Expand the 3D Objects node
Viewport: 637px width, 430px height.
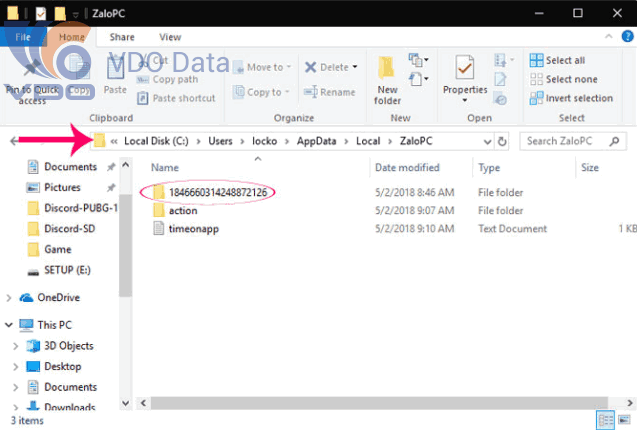(x=15, y=346)
